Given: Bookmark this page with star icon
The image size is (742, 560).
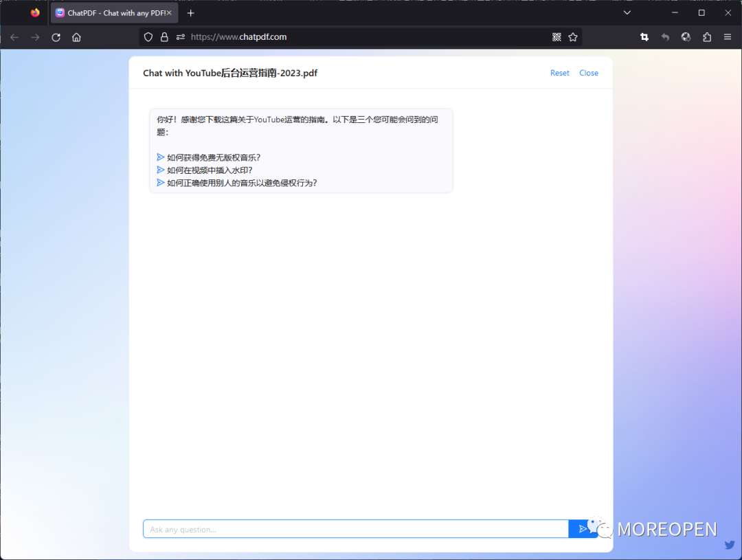Looking at the screenshot, I should pos(573,37).
